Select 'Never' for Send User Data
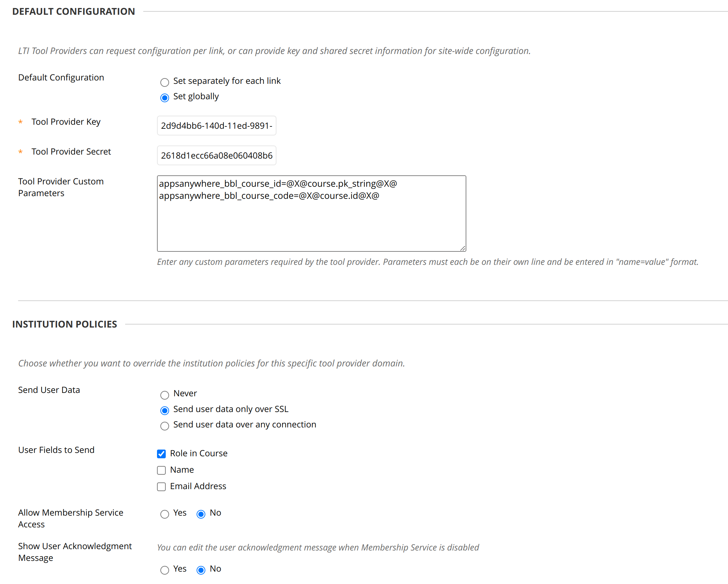The height and width of the screenshot is (584, 728). click(164, 395)
